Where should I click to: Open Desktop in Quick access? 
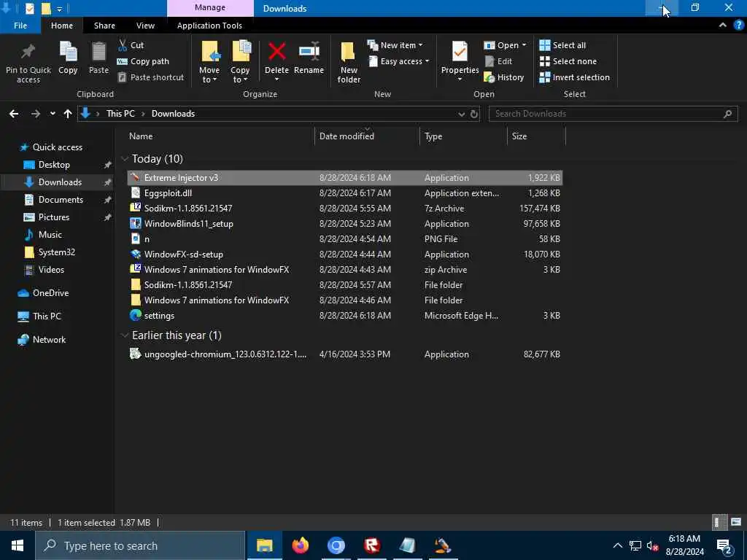point(54,165)
